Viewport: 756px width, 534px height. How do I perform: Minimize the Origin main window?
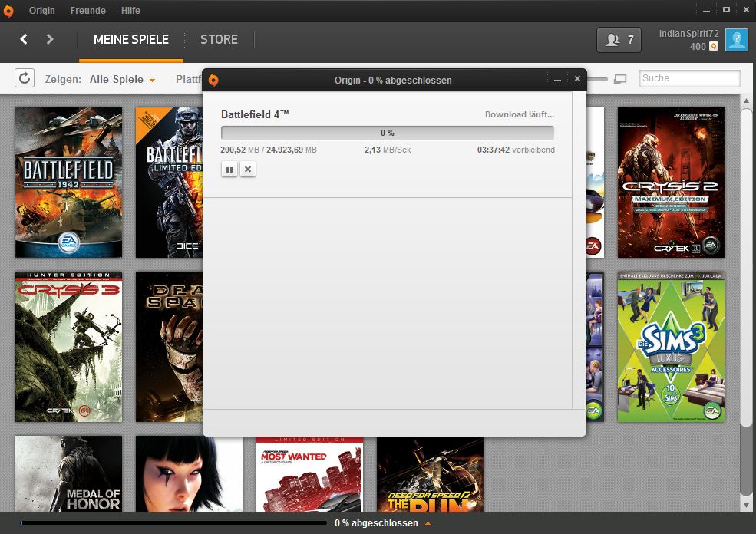pos(706,10)
